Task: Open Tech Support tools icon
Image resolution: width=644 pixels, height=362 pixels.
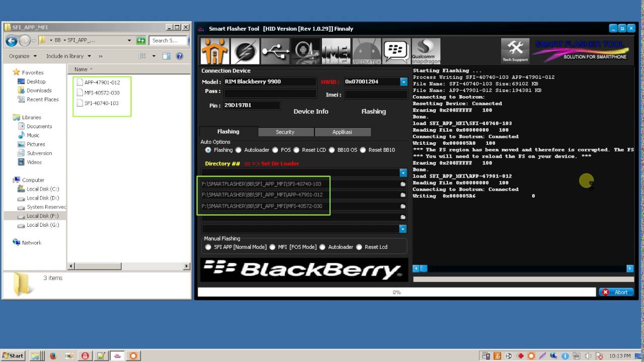Action: [x=515, y=51]
